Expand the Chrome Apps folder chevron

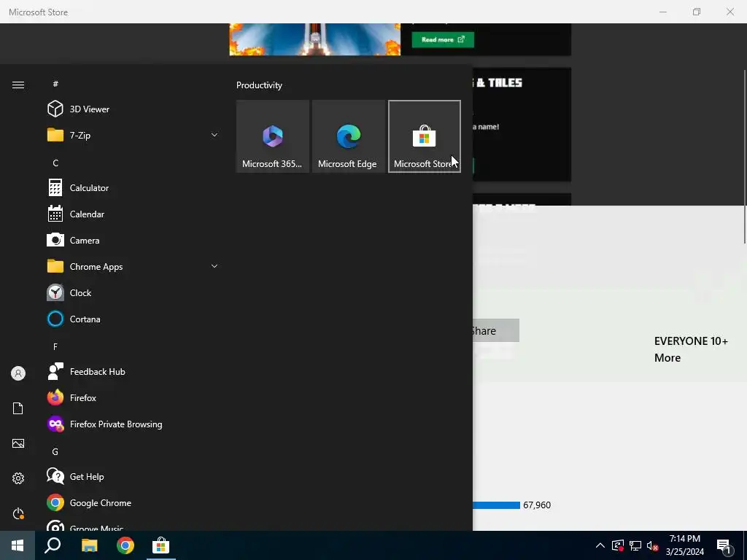coord(214,266)
